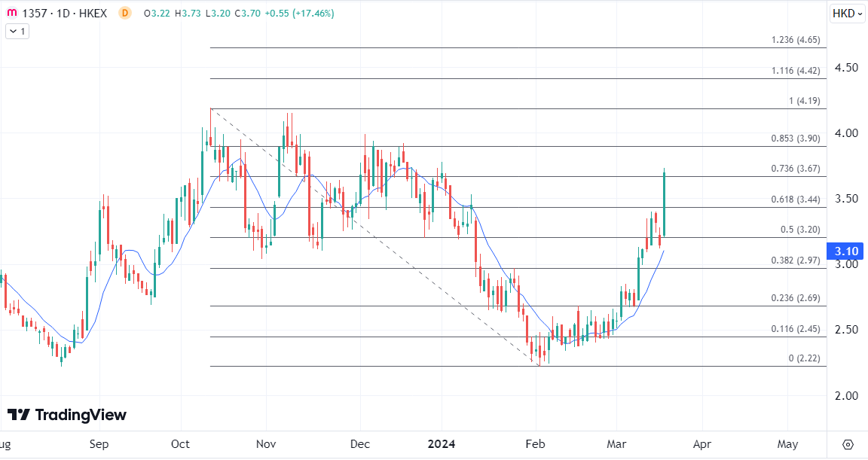868x460 pixels.
Task: Click the 2.00 price scale value
Action: [x=846, y=396]
